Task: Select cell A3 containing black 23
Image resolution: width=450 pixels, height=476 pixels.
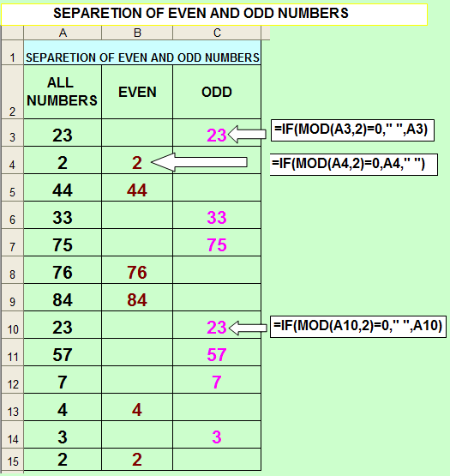Action: 63,133
